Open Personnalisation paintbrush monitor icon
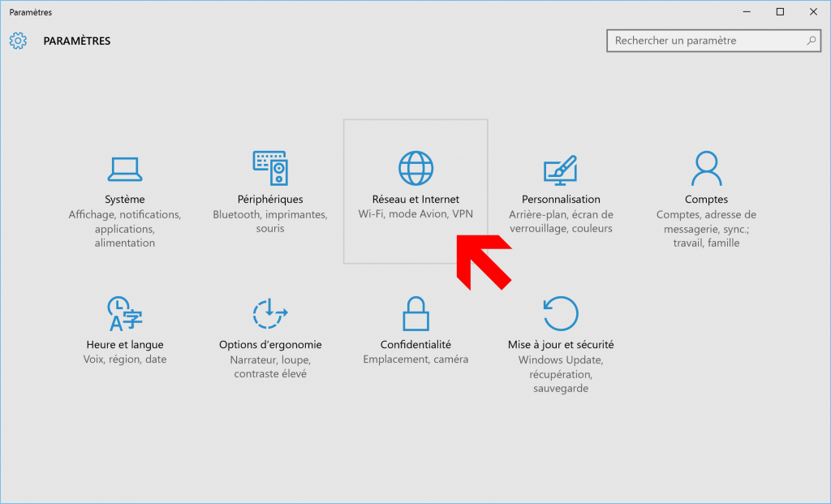Image resolution: width=831 pixels, height=504 pixels. pyautogui.click(x=561, y=170)
